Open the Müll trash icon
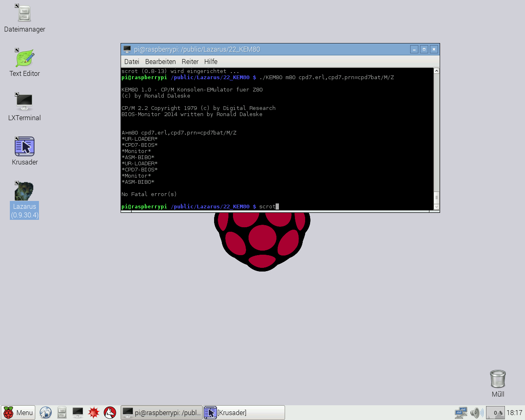 498,383
